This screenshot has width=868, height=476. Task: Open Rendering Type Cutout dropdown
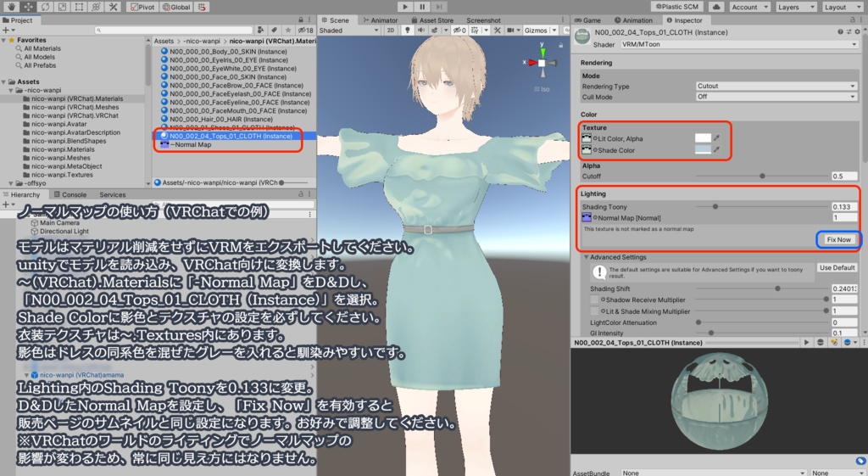point(776,86)
